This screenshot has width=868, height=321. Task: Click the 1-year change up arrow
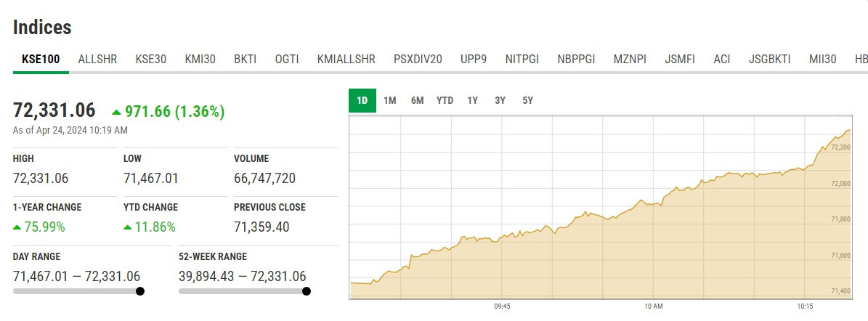pyautogui.click(x=17, y=227)
